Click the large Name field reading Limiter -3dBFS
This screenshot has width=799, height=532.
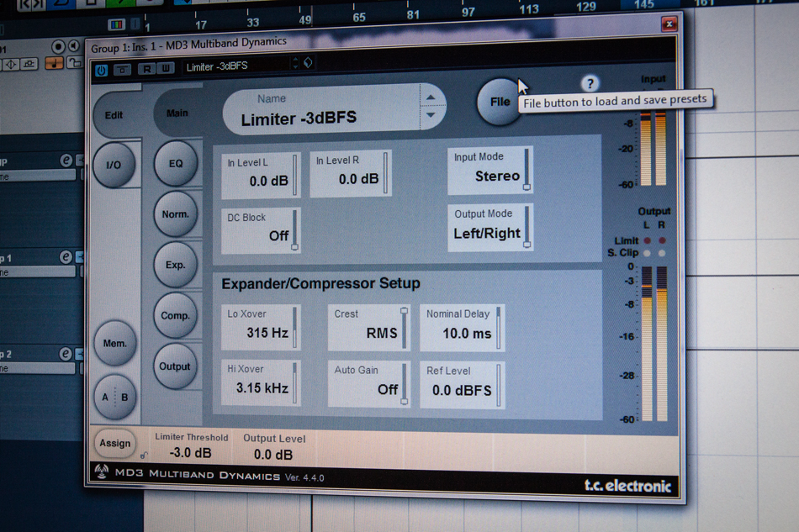click(321, 109)
